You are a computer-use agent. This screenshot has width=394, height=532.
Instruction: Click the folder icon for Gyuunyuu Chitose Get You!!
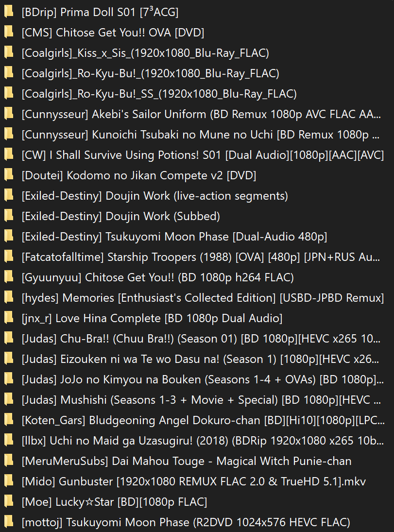point(8,277)
